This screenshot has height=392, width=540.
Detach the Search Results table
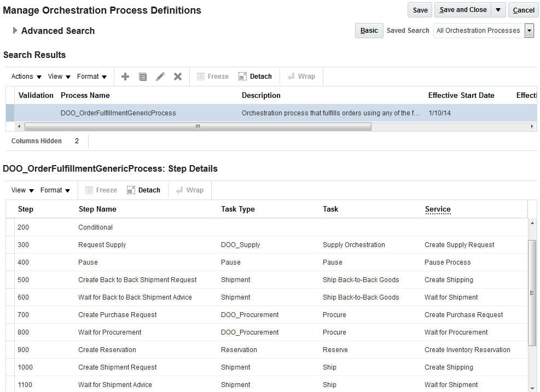pos(255,77)
